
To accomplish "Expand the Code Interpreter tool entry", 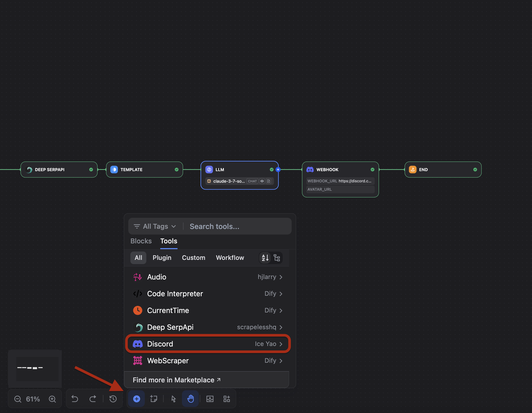I will click(281, 294).
